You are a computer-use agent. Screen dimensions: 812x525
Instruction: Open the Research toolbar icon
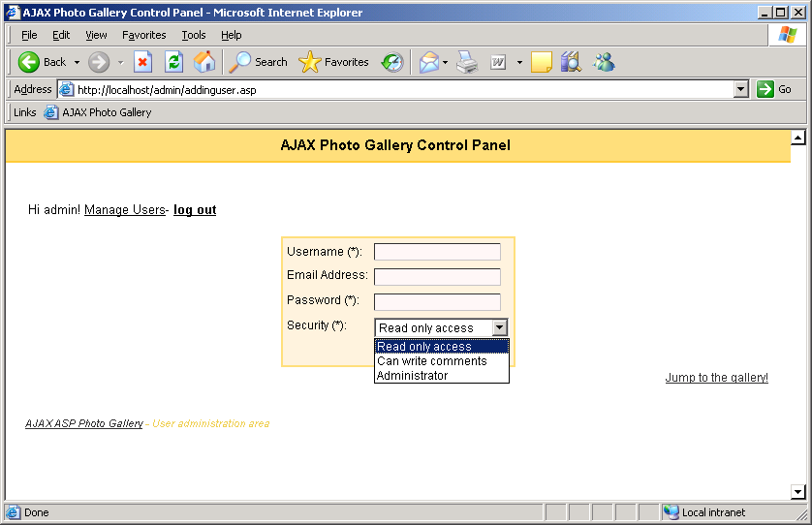(571, 62)
